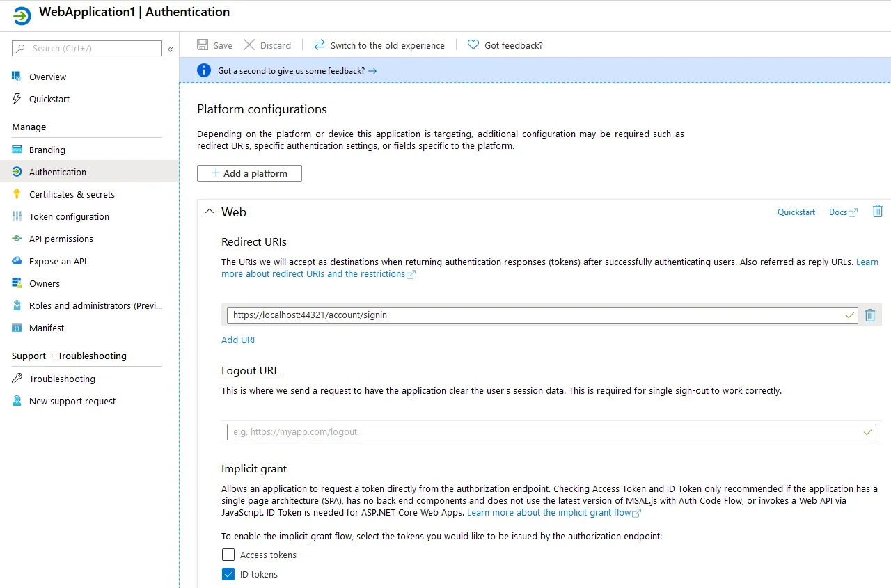The image size is (891, 588).
Task: Click the Owners icon
Action: (x=17, y=283)
